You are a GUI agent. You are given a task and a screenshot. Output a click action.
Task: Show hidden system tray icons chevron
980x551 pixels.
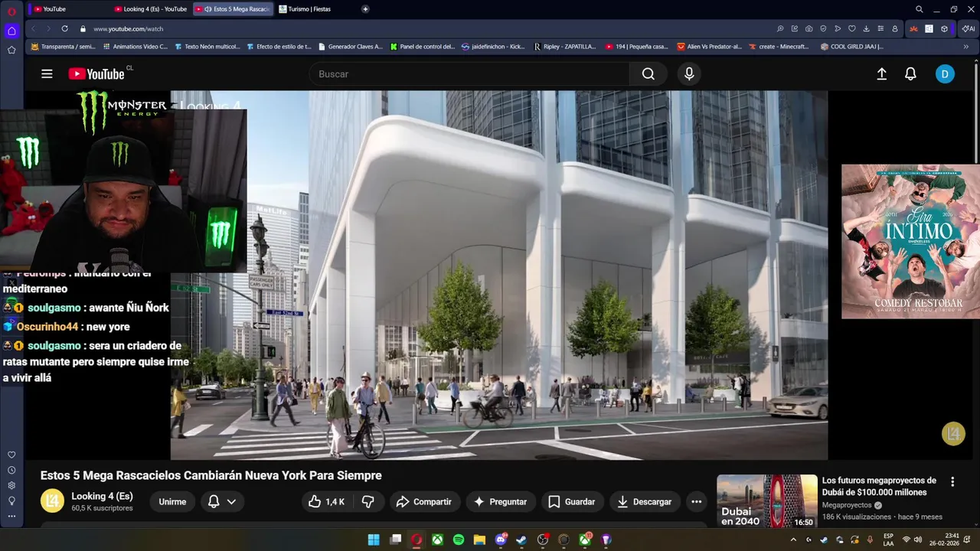[x=793, y=540]
